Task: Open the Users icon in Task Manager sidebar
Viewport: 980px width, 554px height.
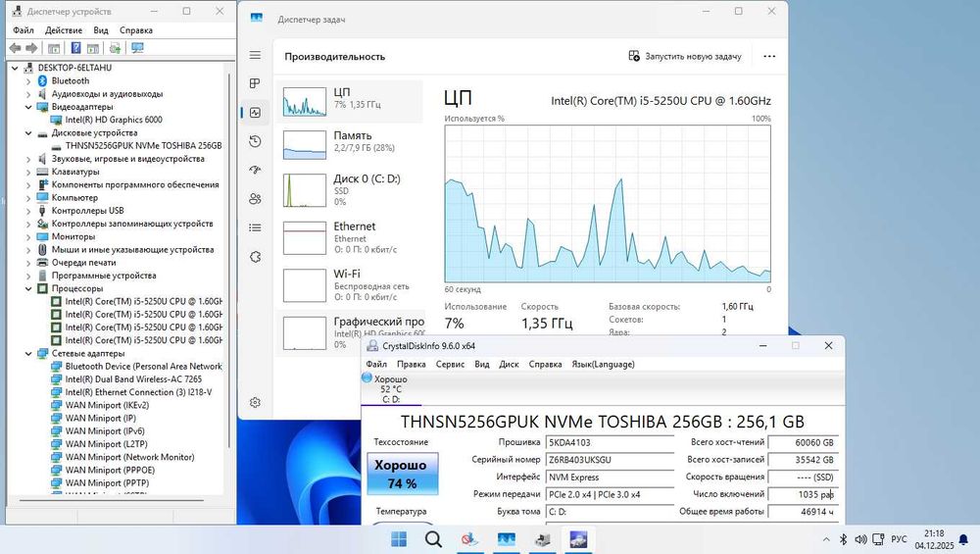Action: 255,199
